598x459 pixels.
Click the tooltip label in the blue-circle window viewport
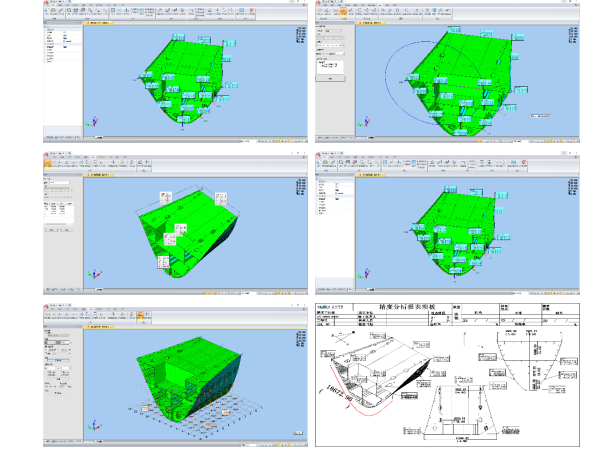pyautogui.click(x=540, y=116)
